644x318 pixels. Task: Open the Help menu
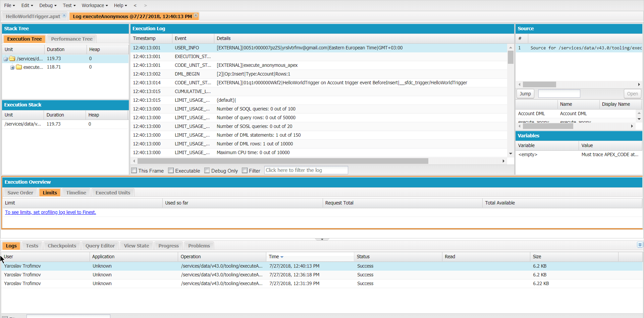[120, 5]
